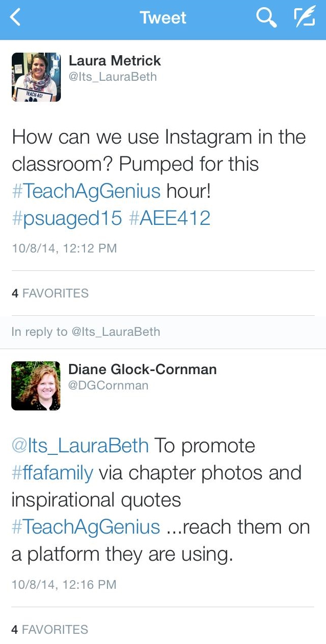Tap the @Its_LauraBeth mention in reply
This screenshot has width=326, height=644.
80,446
